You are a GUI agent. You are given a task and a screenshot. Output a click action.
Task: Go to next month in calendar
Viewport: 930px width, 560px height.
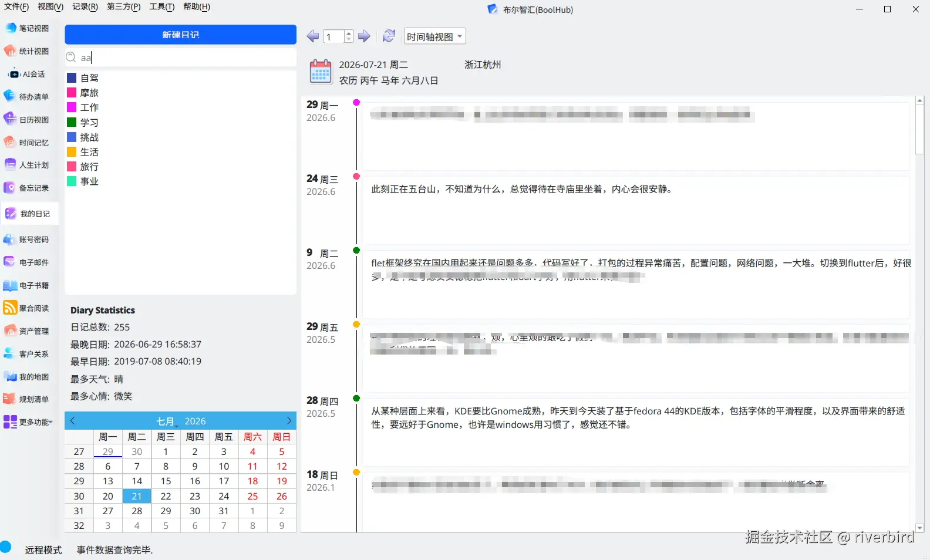[x=288, y=421]
